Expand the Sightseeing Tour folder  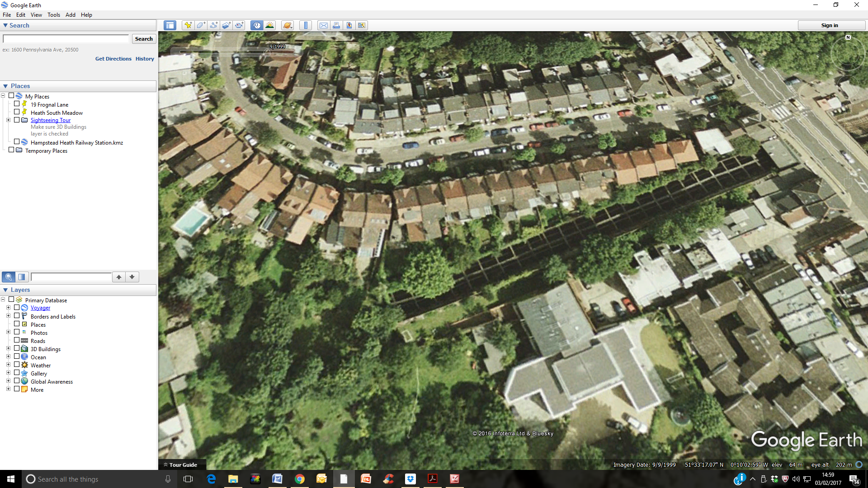[x=8, y=120]
